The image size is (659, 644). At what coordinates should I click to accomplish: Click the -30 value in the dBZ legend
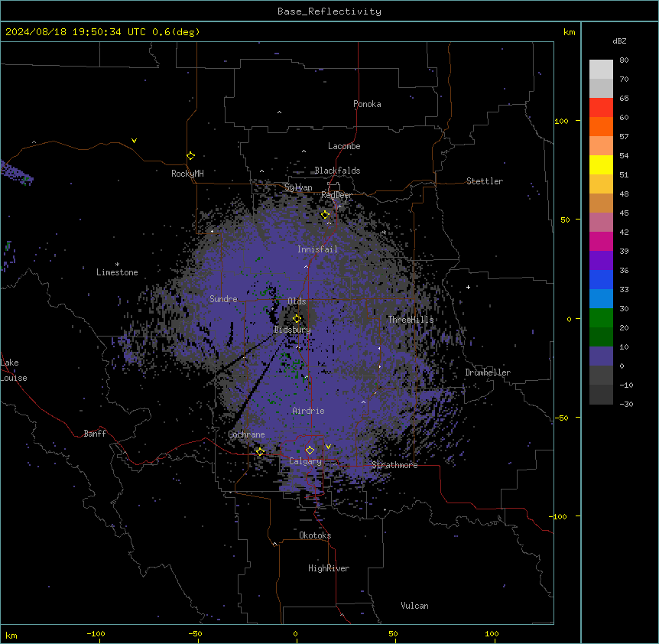pos(626,405)
